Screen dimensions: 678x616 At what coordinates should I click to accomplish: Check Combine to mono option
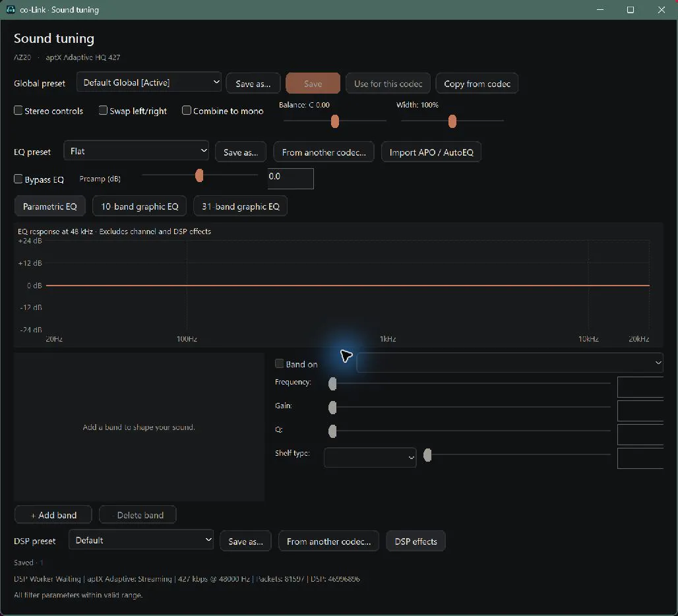(187, 110)
